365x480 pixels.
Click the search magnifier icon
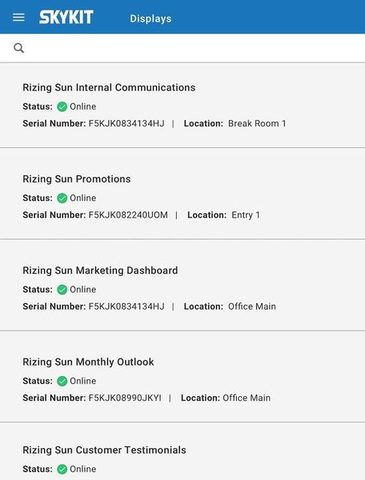[19, 48]
